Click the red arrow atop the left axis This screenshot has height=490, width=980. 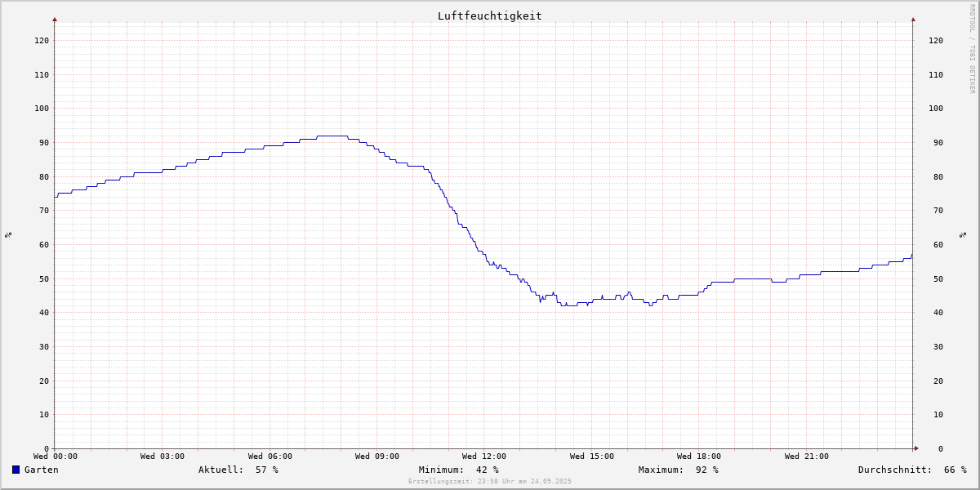pos(55,19)
